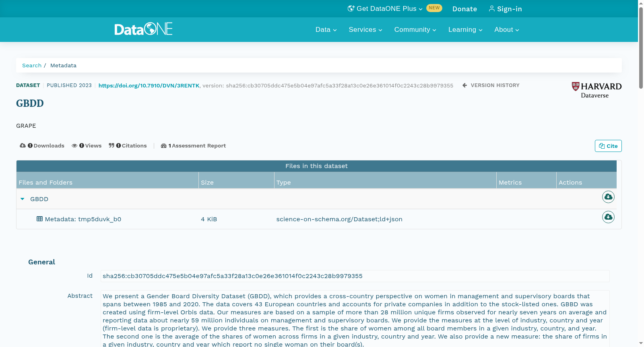Viewport: 644px width, 347px height.
Task: Click the Files in this dataset header
Action: (x=316, y=166)
